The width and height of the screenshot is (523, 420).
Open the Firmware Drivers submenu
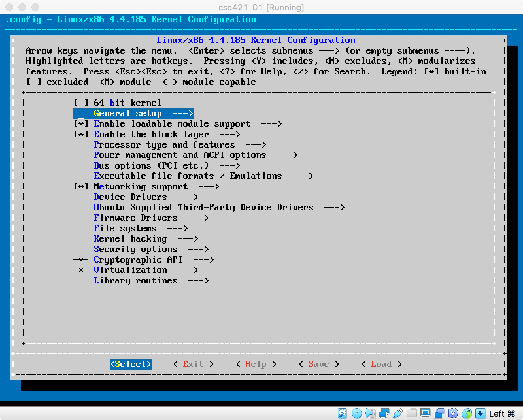(151, 218)
